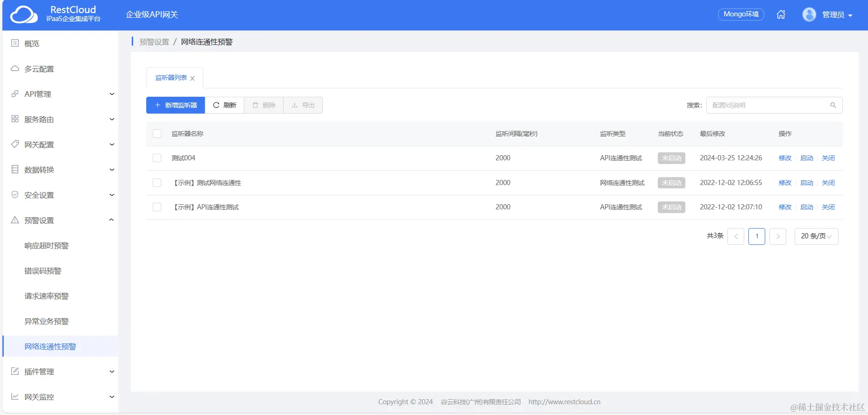Expand the 数据转换 menu
This screenshot has width=868, height=415.
[x=112, y=170]
